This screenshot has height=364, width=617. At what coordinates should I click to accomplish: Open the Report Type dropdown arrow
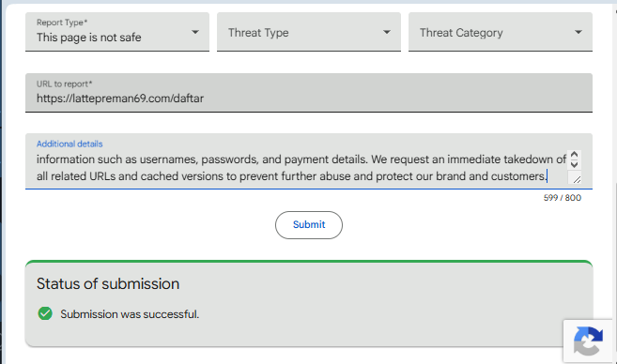tap(195, 32)
